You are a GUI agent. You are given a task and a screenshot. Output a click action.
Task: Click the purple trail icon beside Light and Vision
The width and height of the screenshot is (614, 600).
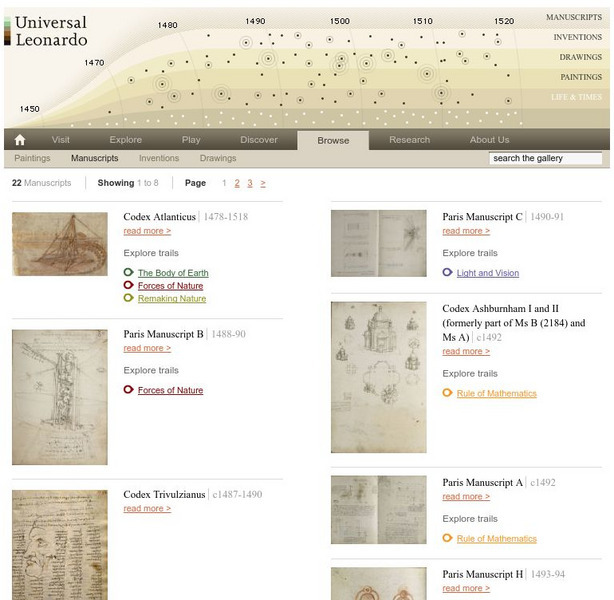coord(448,272)
